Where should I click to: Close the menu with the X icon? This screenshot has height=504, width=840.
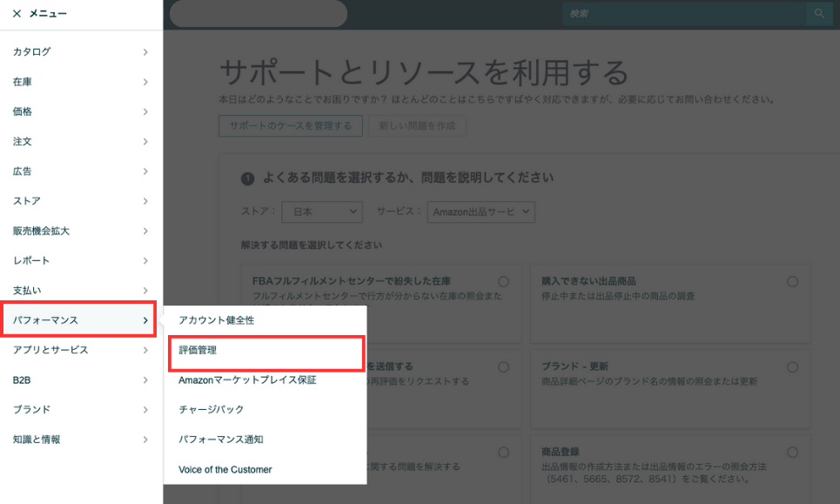(17, 14)
